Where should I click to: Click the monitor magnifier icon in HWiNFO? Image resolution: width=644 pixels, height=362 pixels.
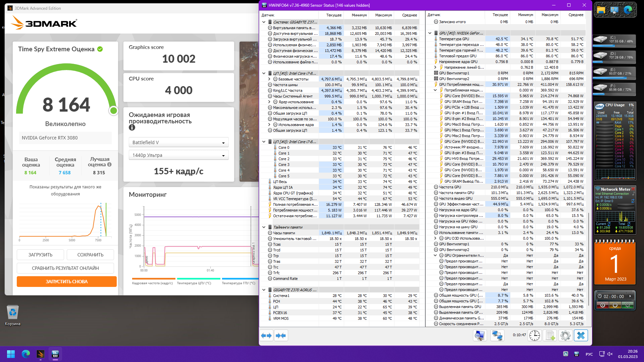coord(480,336)
